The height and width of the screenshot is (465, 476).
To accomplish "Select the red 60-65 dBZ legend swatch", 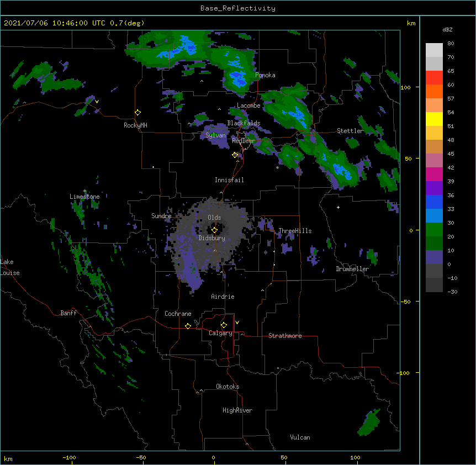I will tap(434, 78).
